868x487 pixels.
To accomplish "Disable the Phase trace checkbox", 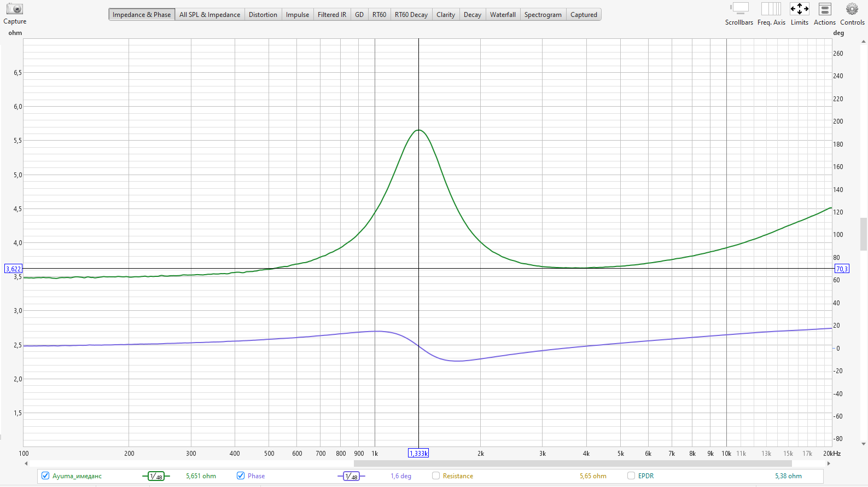I will coord(241,476).
